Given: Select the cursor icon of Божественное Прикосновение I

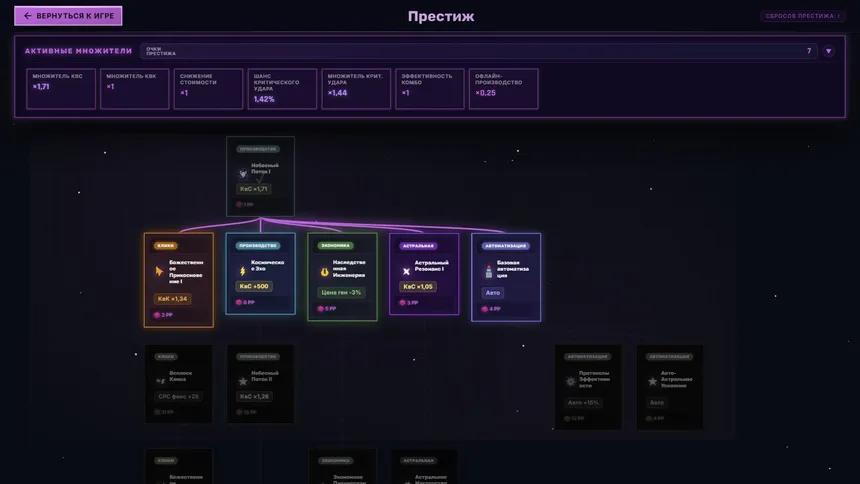Looking at the screenshot, I should [x=159, y=271].
